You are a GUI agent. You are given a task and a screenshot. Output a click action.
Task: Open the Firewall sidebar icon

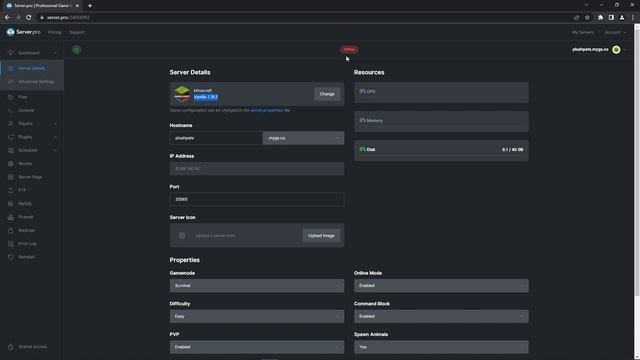pos(11,217)
